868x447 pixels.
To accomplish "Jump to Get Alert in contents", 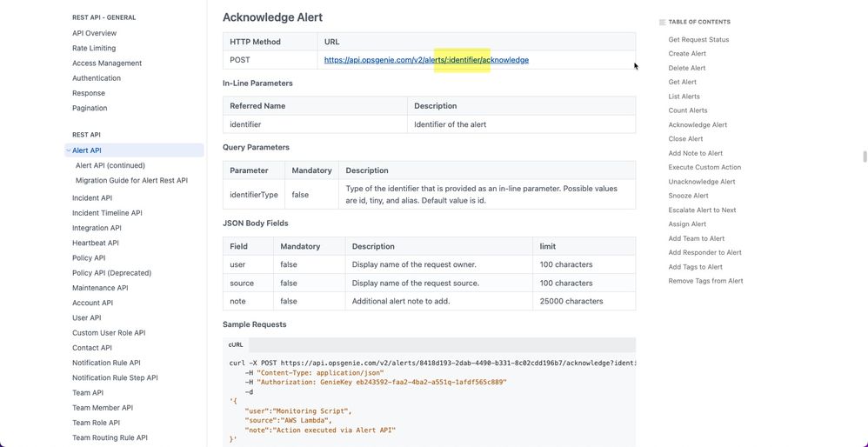I will [x=683, y=82].
